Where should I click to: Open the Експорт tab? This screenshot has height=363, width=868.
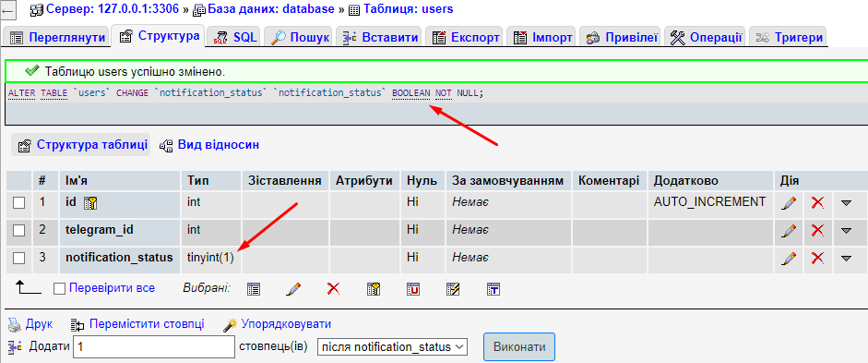click(x=465, y=37)
